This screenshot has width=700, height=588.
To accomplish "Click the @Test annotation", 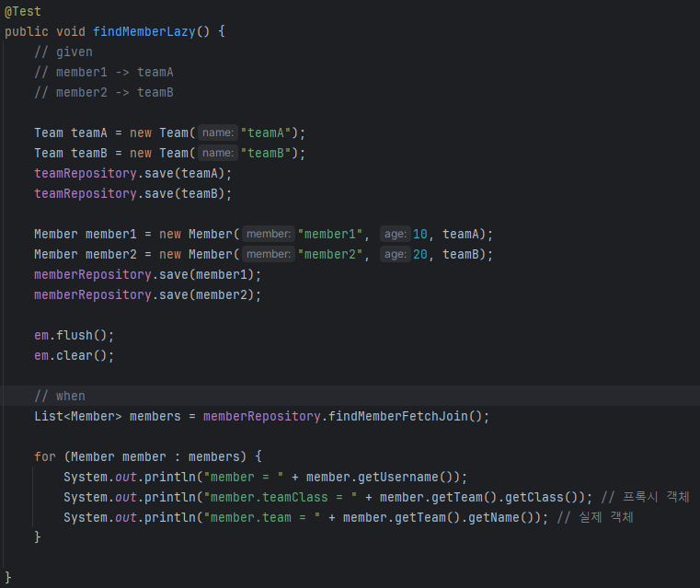I will click(23, 11).
